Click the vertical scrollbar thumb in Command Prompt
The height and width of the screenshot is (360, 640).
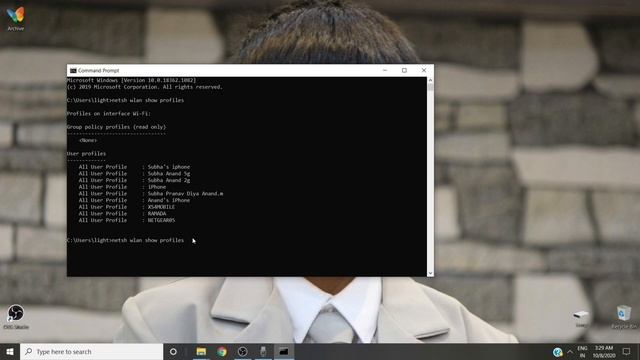430,87
